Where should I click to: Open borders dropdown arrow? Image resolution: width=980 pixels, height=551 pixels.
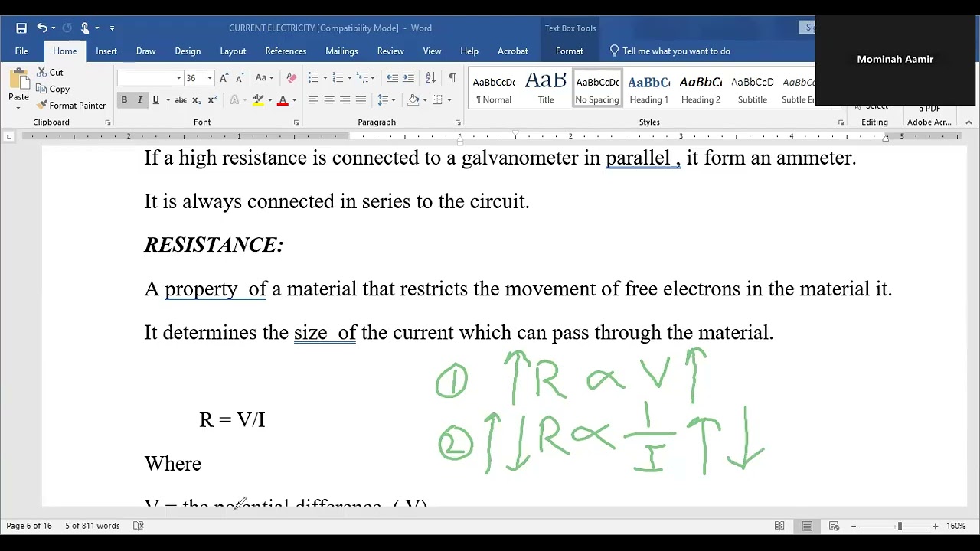tap(449, 100)
